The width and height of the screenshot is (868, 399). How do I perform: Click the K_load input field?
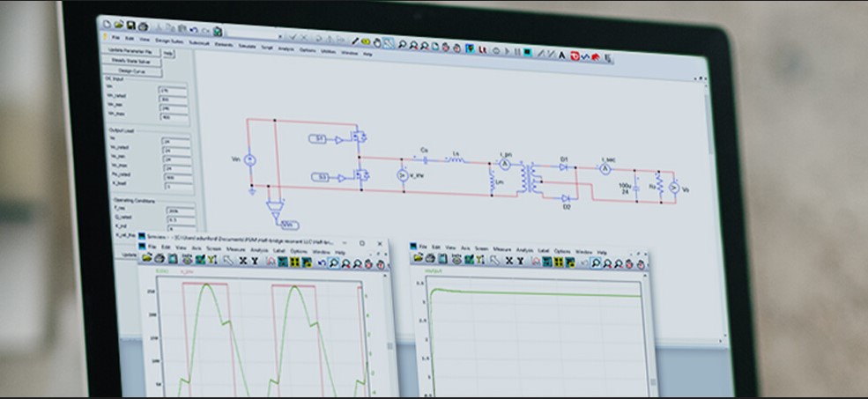pos(178,186)
